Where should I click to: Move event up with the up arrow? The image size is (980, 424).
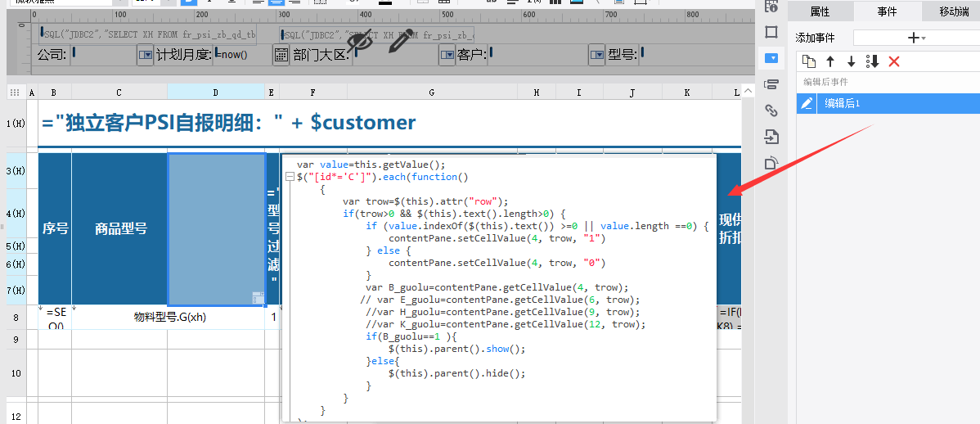pyautogui.click(x=830, y=61)
